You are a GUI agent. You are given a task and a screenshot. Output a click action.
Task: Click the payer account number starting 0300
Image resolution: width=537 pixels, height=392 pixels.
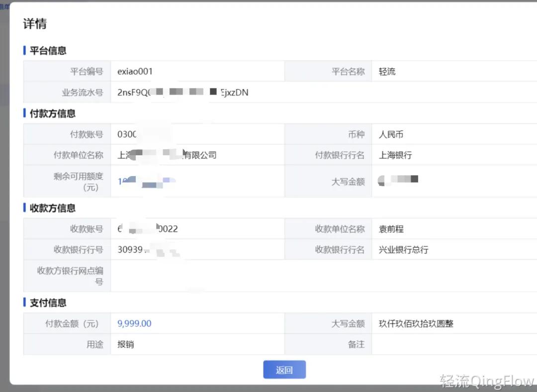click(127, 134)
